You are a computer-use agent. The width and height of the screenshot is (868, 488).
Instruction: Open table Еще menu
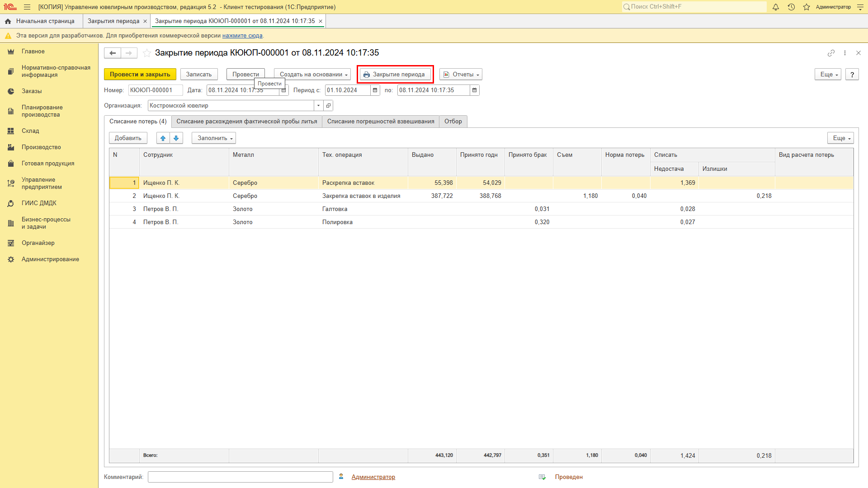pos(840,138)
